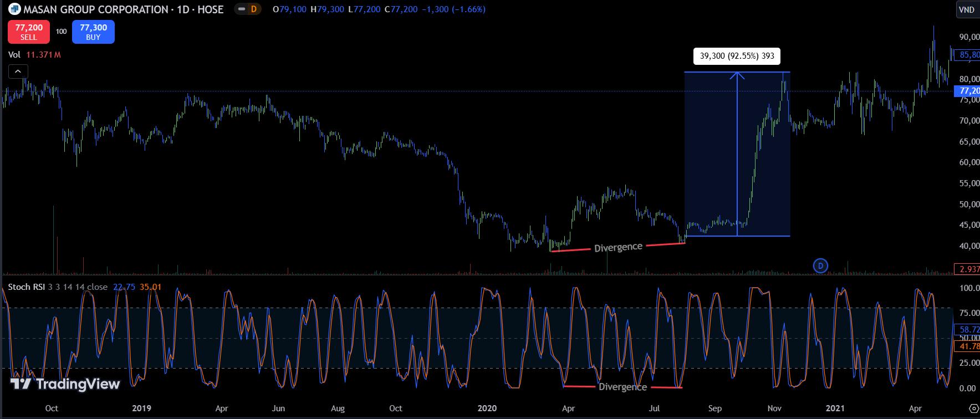Select the measurement label 39,300 (92.55%) 393
Image resolution: width=980 pixels, height=419 pixels.
click(737, 56)
